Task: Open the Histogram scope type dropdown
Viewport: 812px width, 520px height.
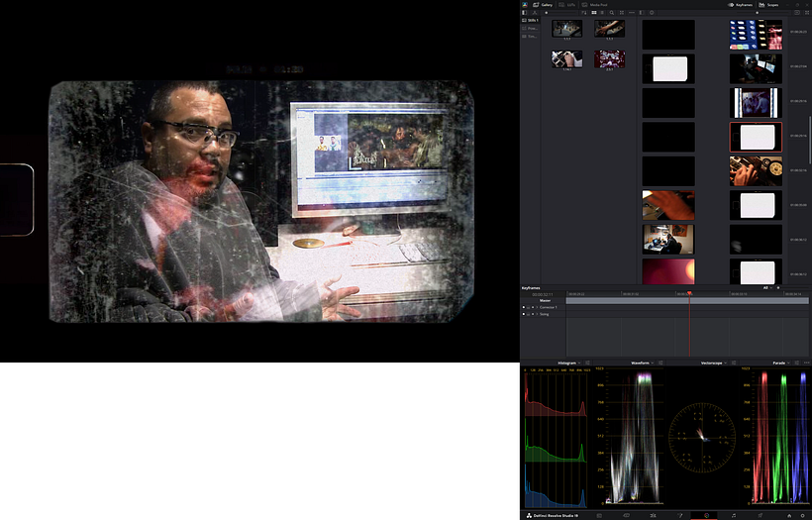Action: tap(581, 364)
